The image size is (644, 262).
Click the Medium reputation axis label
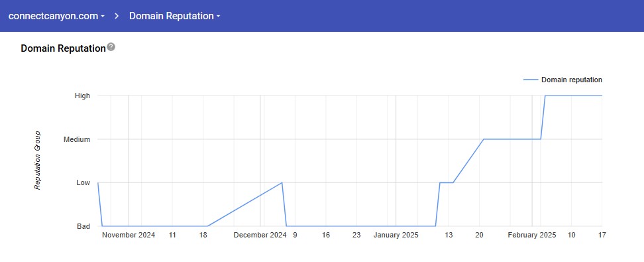pyautogui.click(x=77, y=139)
